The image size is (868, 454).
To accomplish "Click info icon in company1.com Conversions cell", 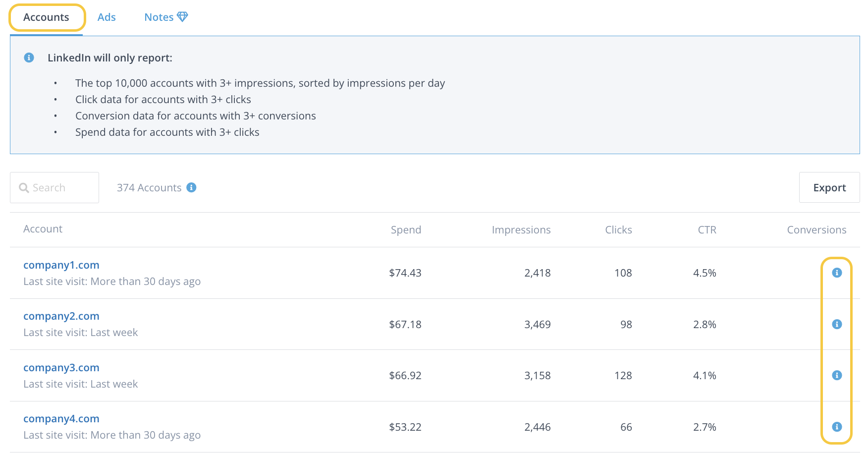I will pyautogui.click(x=837, y=273).
